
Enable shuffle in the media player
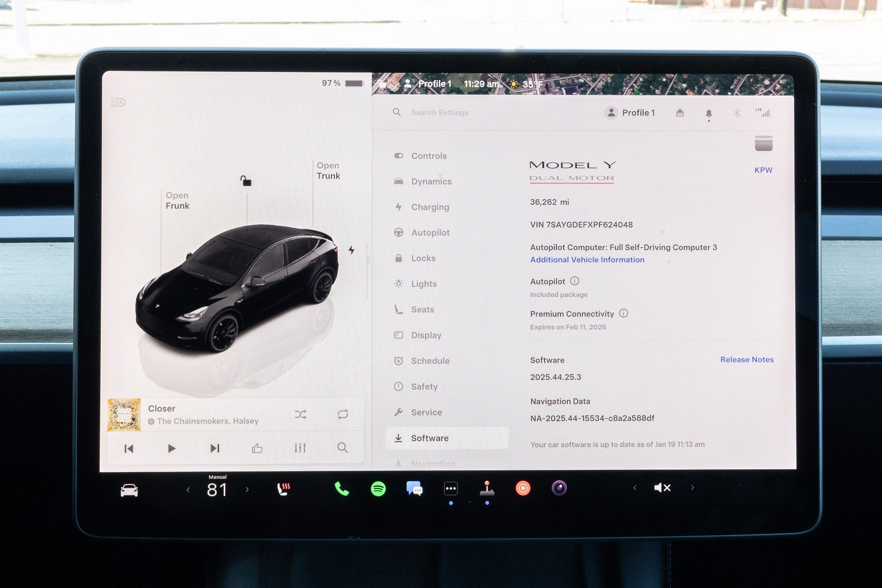coord(300,414)
